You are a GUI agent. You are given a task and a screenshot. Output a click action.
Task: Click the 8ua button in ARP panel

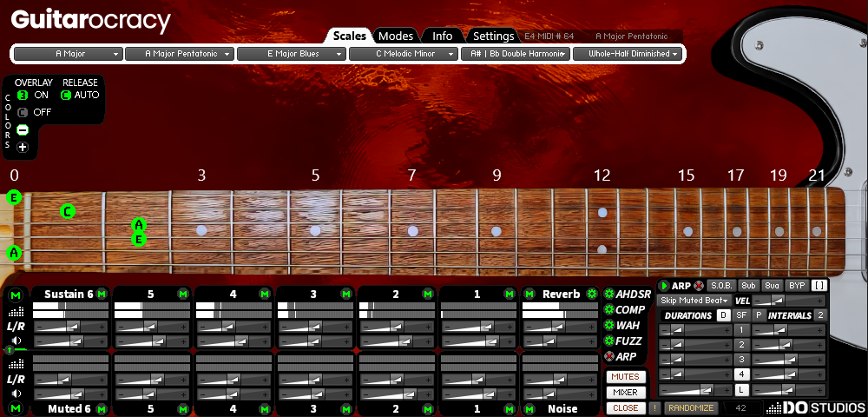coord(772,286)
